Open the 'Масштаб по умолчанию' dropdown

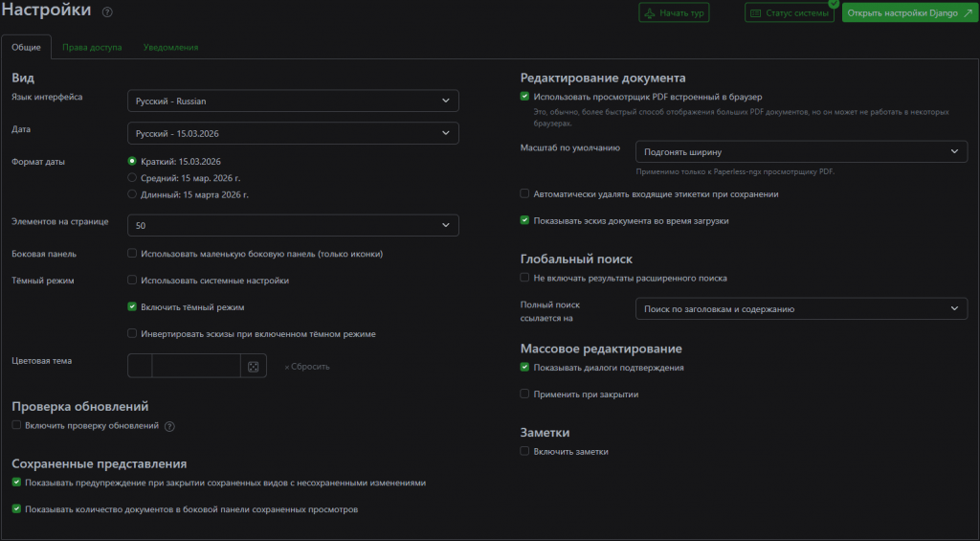coord(801,151)
